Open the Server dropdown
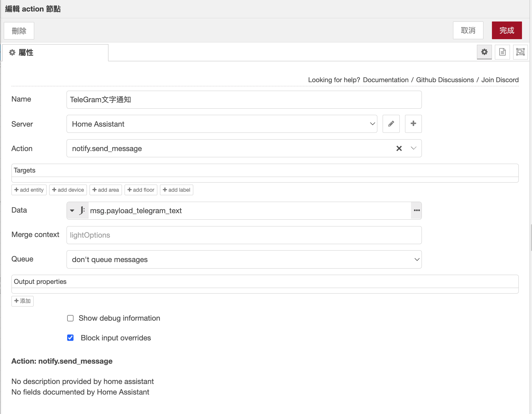 222,124
